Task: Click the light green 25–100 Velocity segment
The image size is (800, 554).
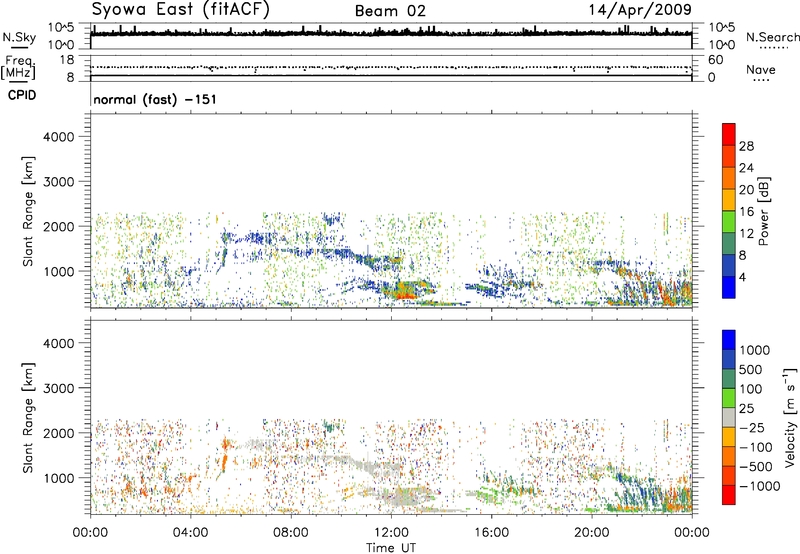Action: pyautogui.click(x=729, y=398)
